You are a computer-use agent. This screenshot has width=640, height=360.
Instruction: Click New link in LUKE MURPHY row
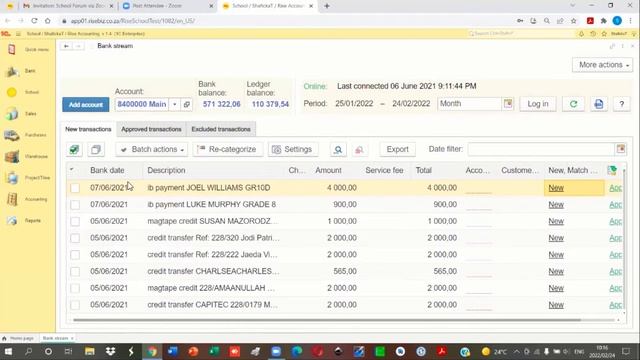point(556,204)
